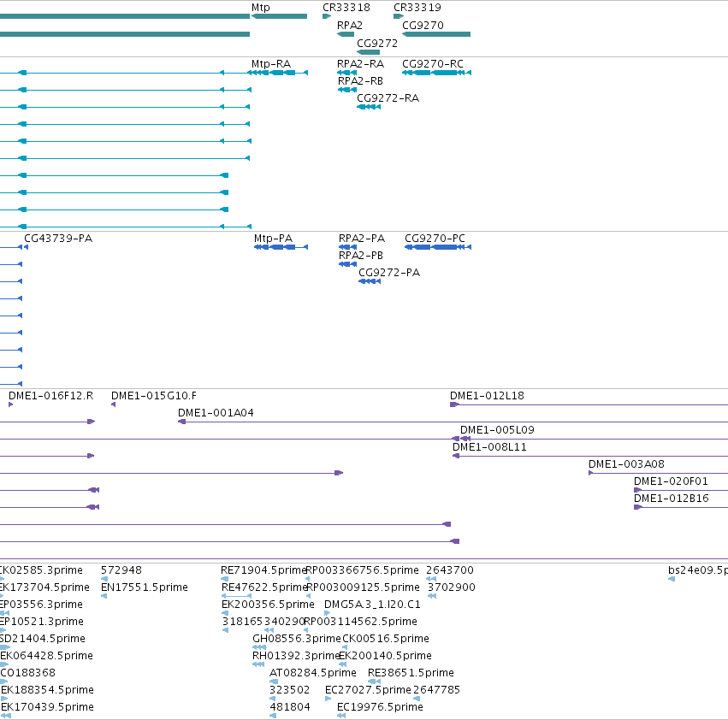Click the CG9270 gene bar
Image resolution: width=728 pixels, height=720 pixels.
[x=436, y=34]
